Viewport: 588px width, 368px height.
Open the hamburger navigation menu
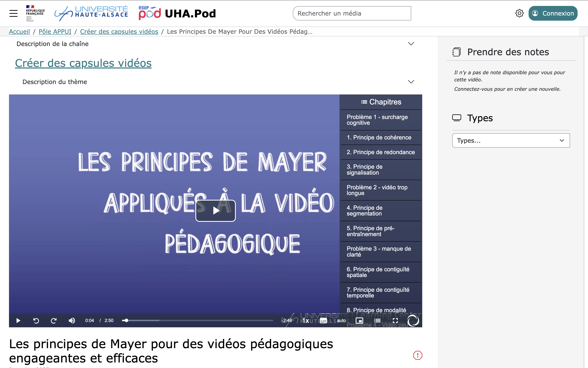point(14,13)
